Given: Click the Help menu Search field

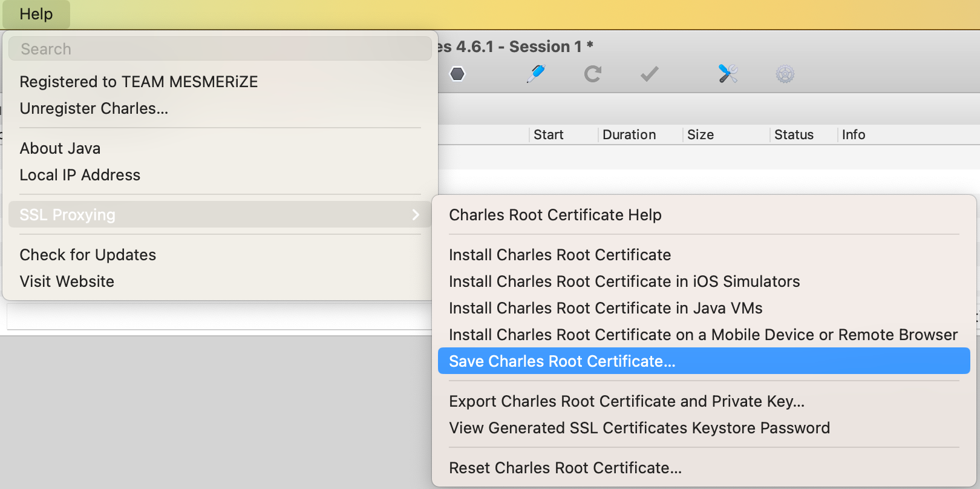Looking at the screenshot, I should click(220, 49).
